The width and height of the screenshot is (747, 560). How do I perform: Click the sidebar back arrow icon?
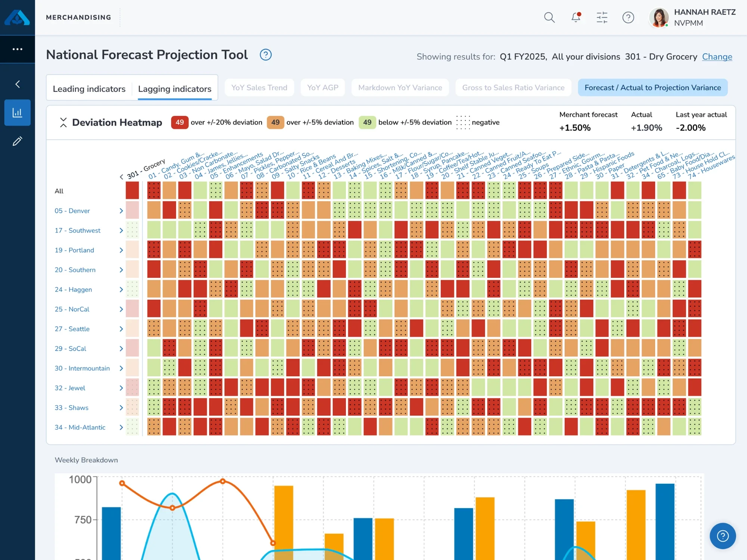tap(18, 84)
